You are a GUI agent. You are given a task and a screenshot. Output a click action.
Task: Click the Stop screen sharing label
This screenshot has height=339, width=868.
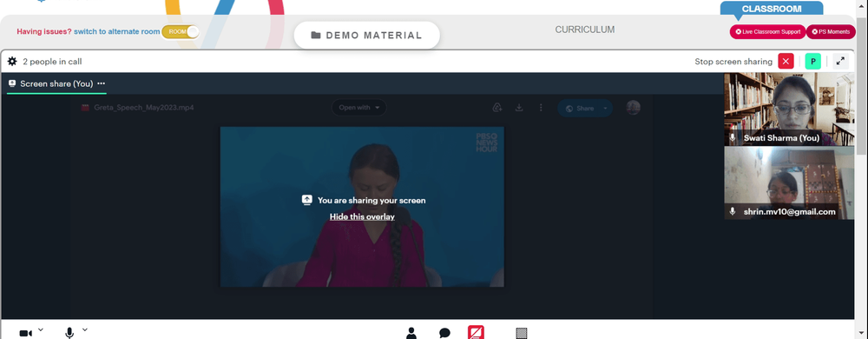pyautogui.click(x=733, y=62)
